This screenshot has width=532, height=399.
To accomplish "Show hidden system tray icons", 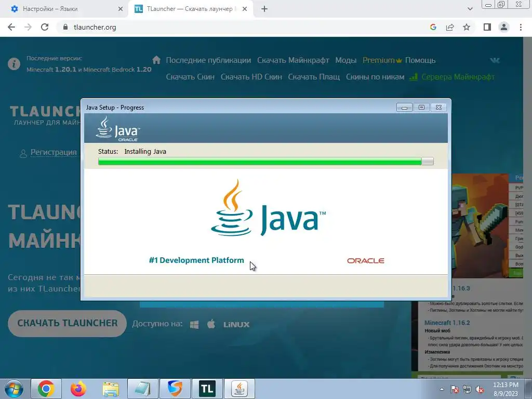I will click(x=442, y=389).
